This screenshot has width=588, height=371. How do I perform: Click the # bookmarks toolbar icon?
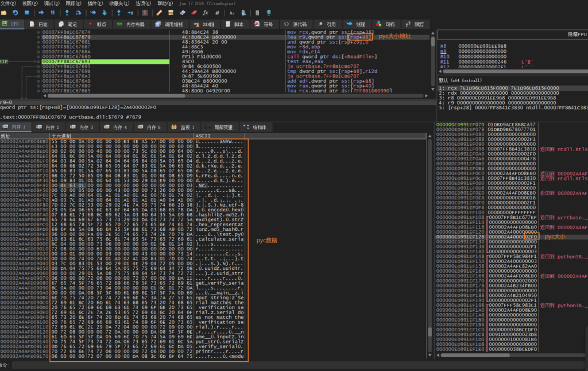coord(217,12)
